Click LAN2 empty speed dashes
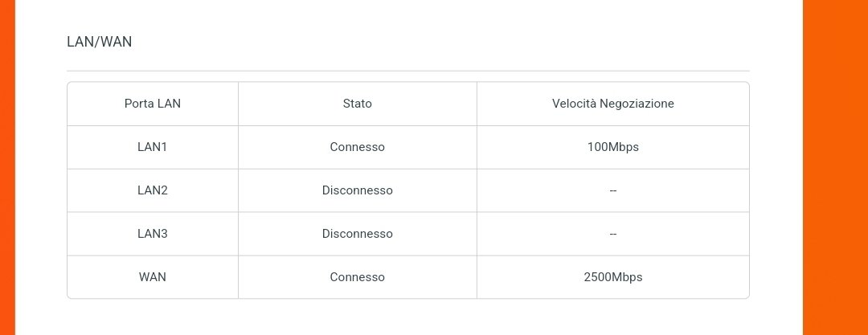 tap(612, 190)
